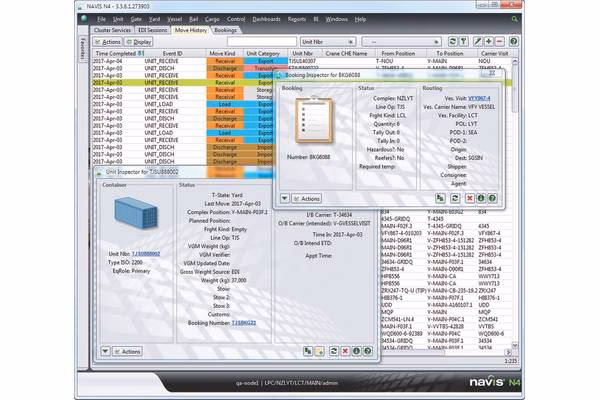
Task: Refresh the Booking Inspector
Action: tap(455, 198)
